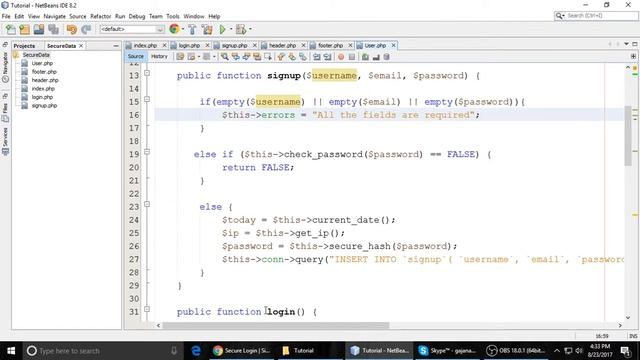Collapse code fold at line 23
The width and height of the screenshot is (640, 360).
click(x=147, y=204)
